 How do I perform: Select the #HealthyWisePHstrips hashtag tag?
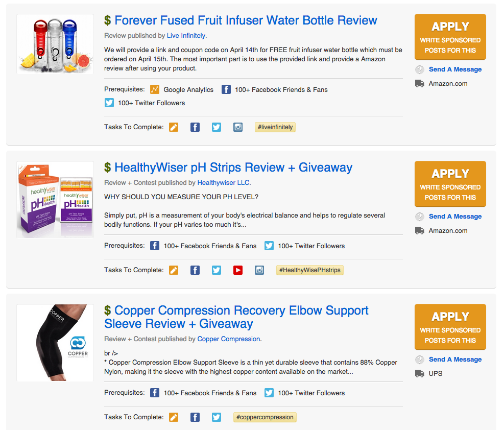310,270
